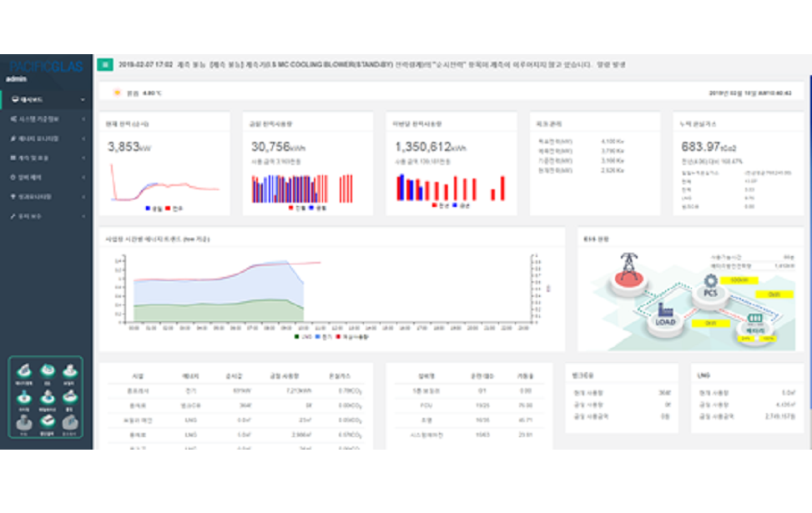Expand the wrench maintenance menu arrow in sidebar
Viewport: 812px width, 513px height.
[83, 215]
